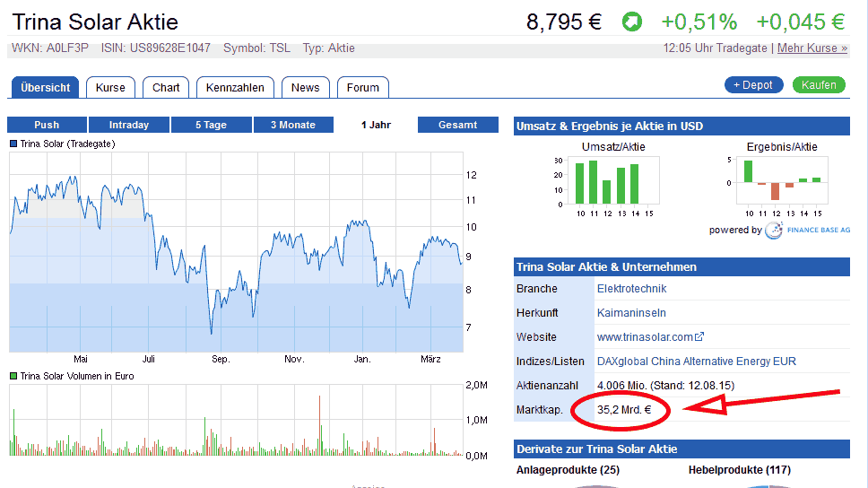This screenshot has width=868, height=488.
Task: Click the ISIN: US89628E1047 text
Action: [155, 48]
